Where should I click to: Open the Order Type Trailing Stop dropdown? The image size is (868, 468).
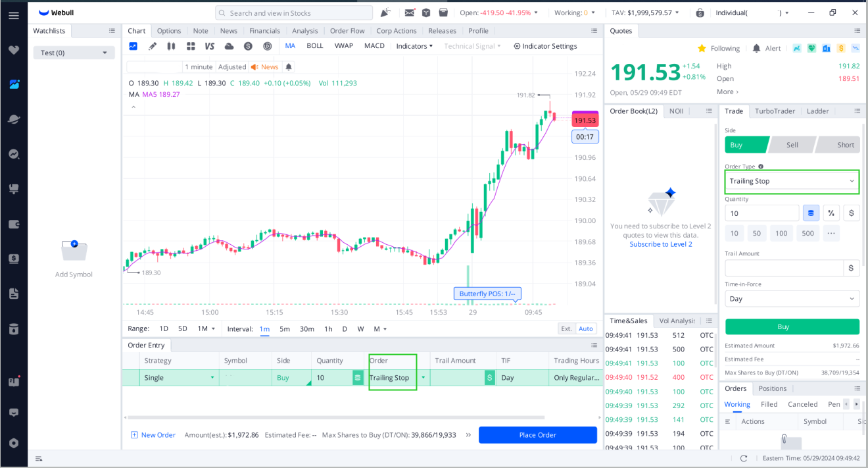click(x=792, y=181)
